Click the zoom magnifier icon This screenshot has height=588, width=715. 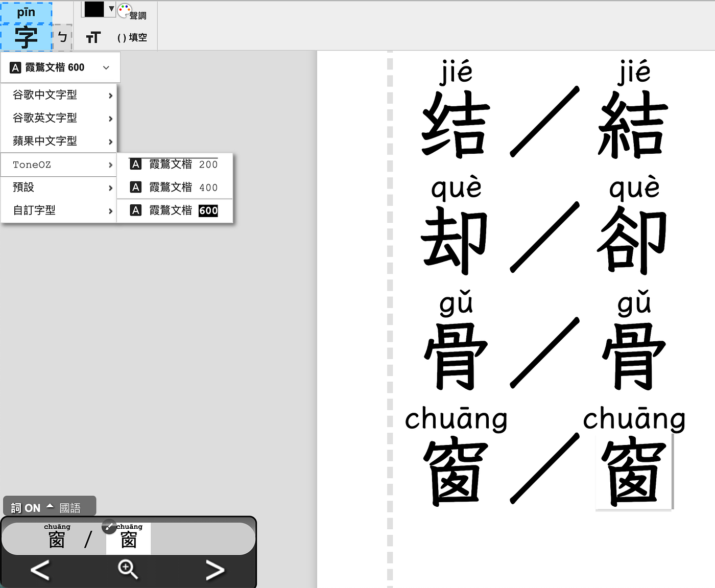128,569
